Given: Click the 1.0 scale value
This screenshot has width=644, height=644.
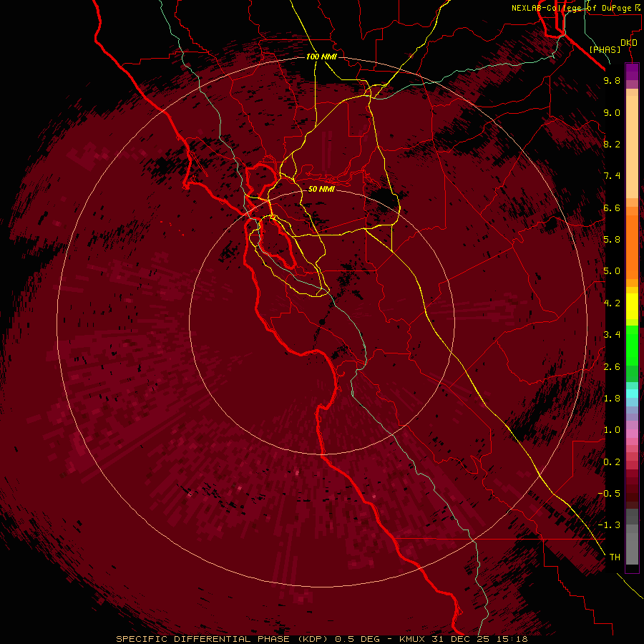Looking at the screenshot, I should pos(612,430).
